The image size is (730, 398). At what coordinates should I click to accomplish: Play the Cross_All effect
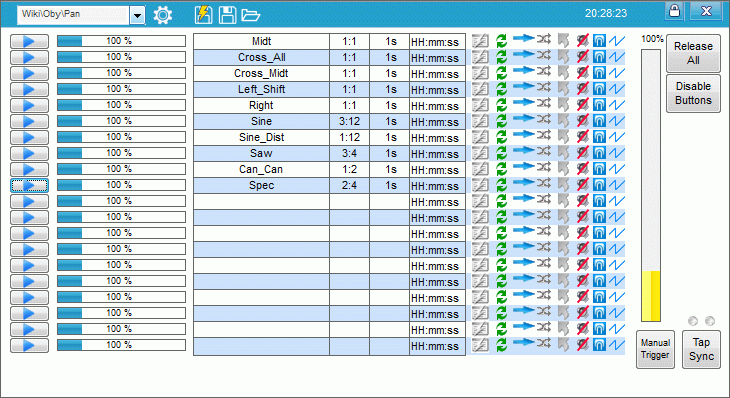[x=29, y=57]
